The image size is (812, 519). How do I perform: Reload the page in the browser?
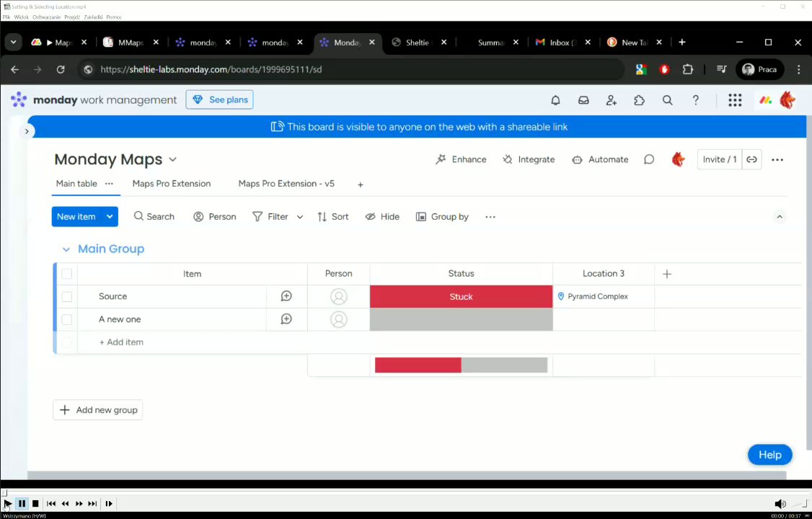coord(61,69)
